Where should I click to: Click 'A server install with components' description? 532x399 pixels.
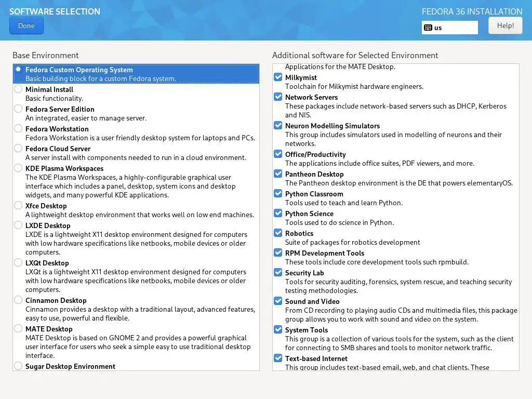coord(136,158)
